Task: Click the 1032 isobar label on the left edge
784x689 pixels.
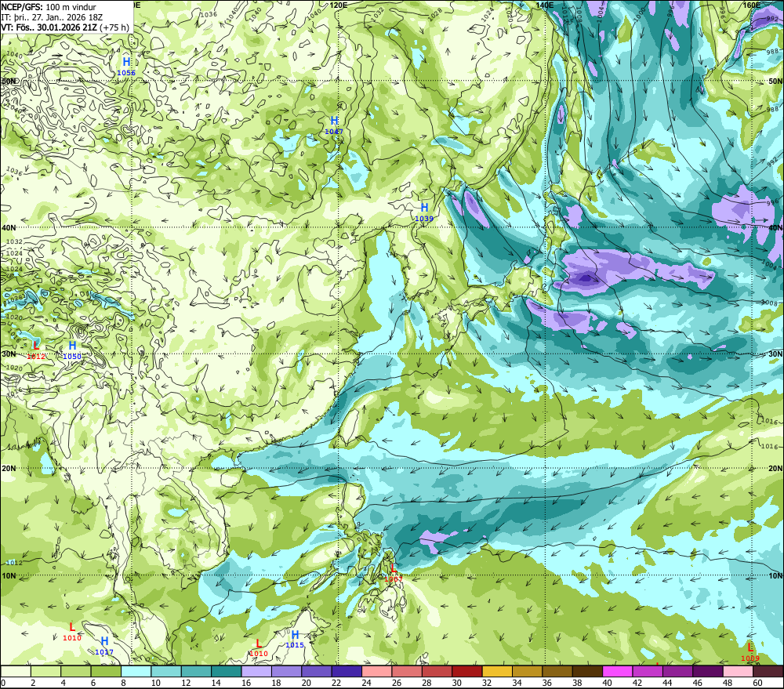Action: click(14, 241)
